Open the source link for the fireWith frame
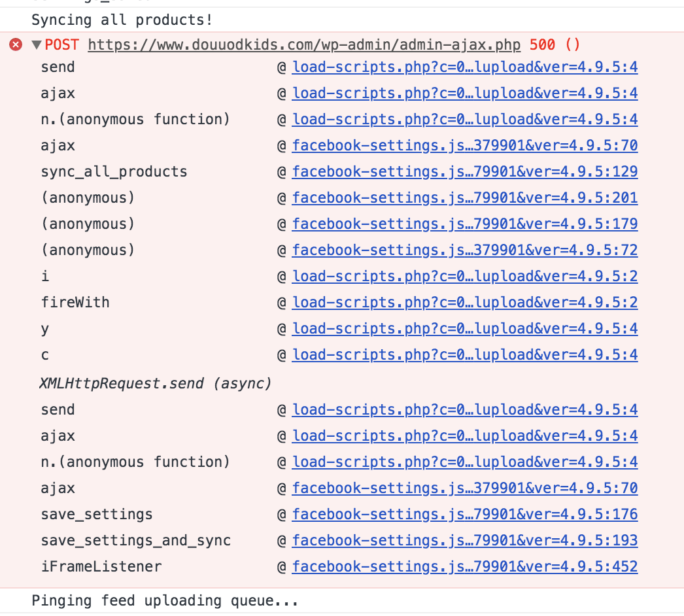Viewport: 684px width, 616px height. (x=465, y=302)
